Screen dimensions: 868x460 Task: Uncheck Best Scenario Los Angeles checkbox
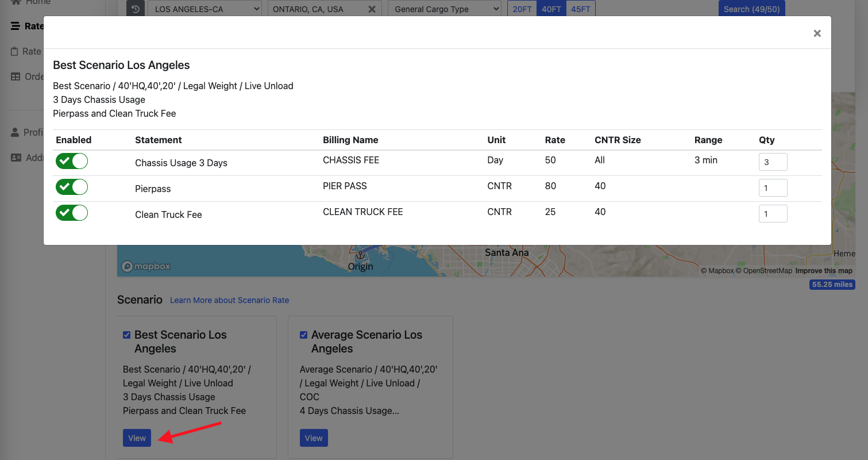pyautogui.click(x=126, y=335)
